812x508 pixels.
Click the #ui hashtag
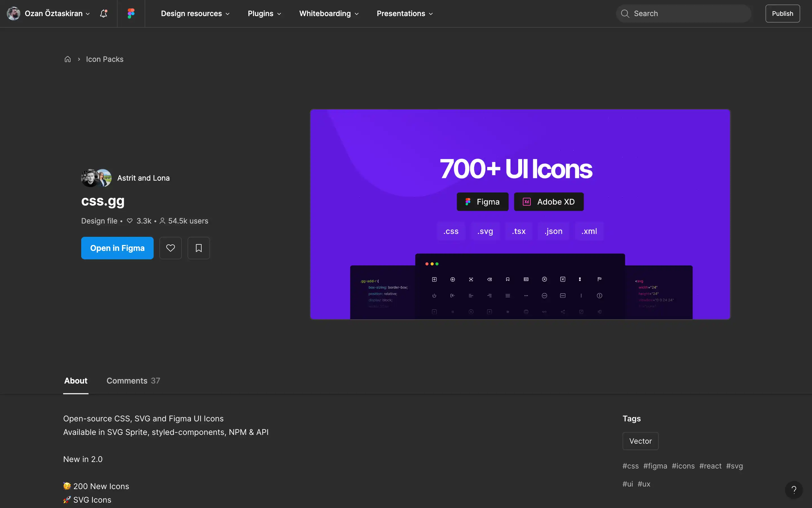click(x=628, y=484)
